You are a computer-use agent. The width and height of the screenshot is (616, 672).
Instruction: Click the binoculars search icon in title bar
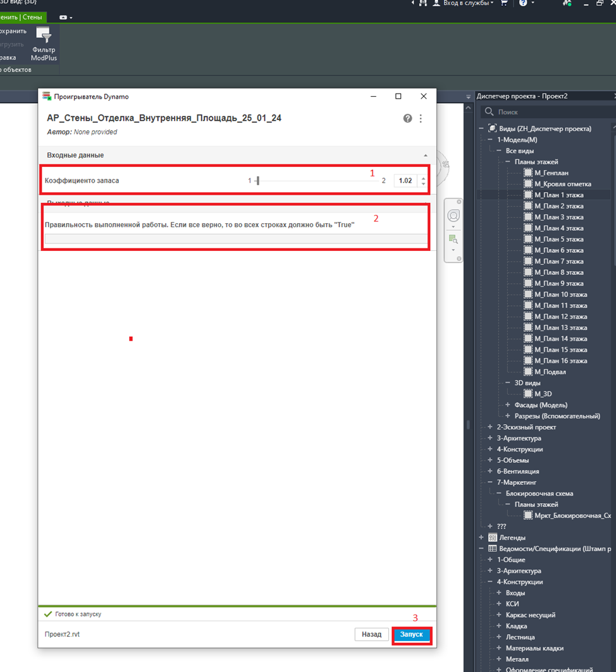click(x=422, y=3)
